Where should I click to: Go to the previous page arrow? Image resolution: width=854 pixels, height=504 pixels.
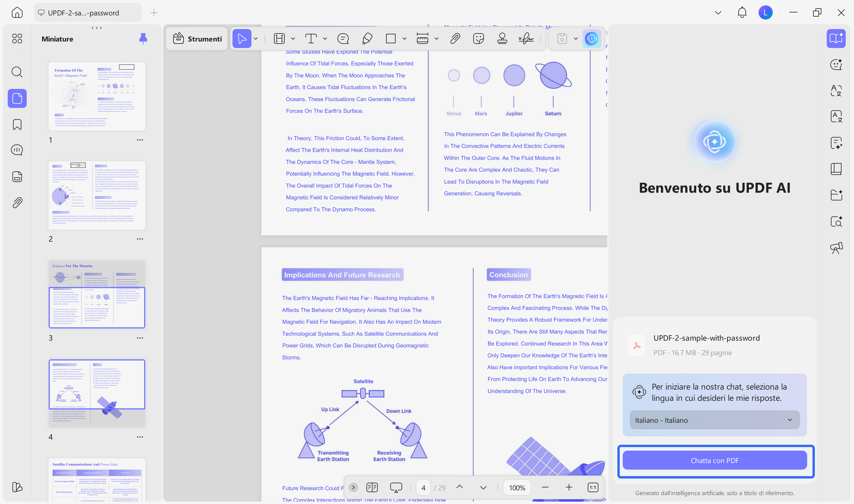[x=460, y=487]
